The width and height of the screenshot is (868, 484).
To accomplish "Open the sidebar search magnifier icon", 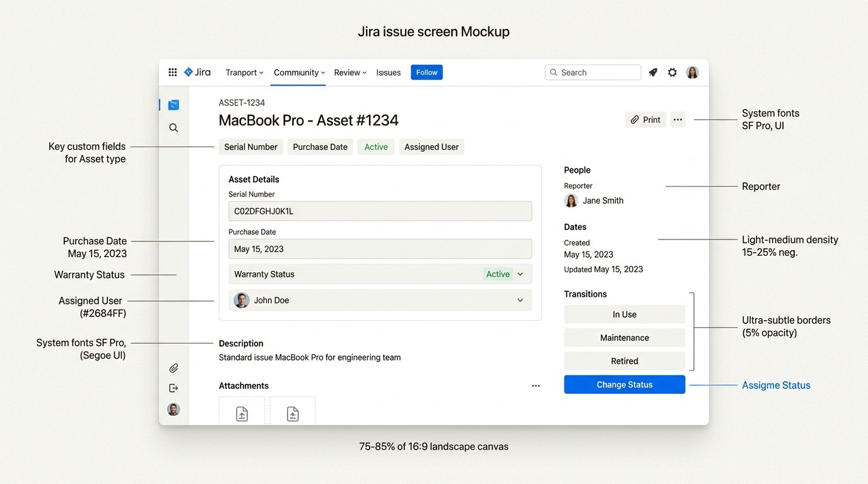I will pos(173,127).
